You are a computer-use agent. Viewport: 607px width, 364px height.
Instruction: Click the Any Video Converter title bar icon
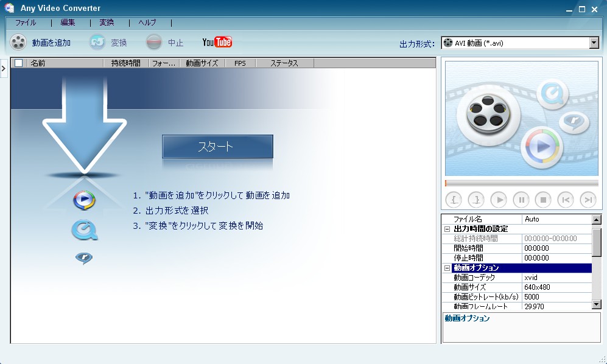pos(9,8)
